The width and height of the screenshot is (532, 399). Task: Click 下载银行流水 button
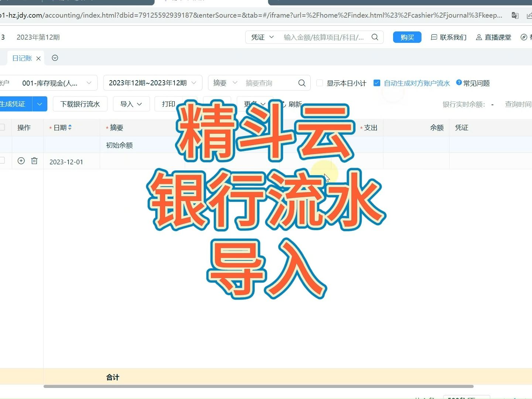[80, 104]
